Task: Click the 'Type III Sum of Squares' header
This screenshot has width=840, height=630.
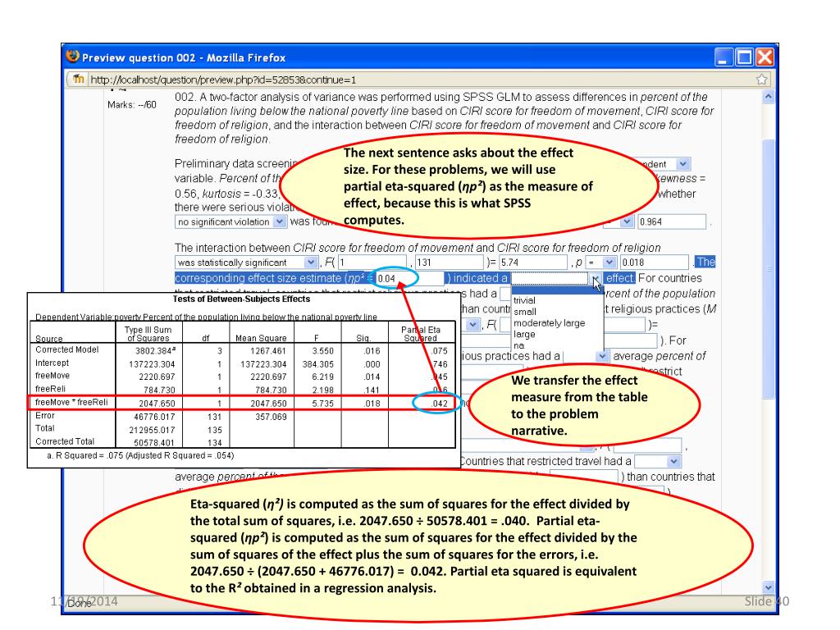Action: point(148,334)
